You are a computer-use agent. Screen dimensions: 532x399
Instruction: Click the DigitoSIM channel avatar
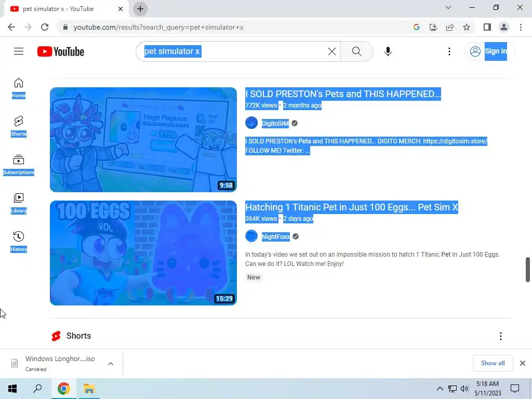[x=251, y=123]
